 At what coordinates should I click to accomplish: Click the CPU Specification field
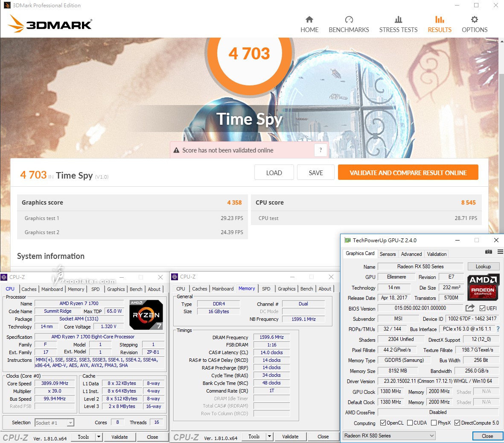(99, 337)
